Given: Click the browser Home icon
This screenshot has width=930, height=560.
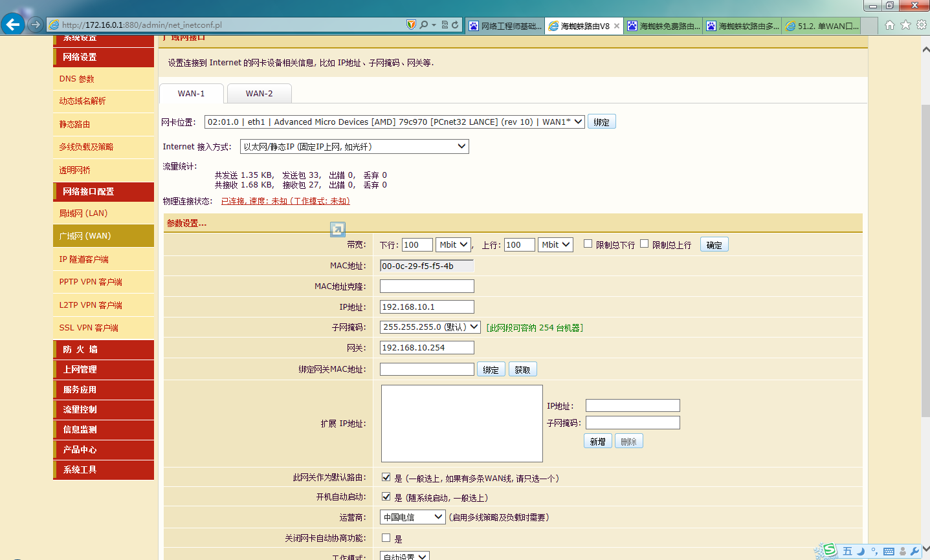Looking at the screenshot, I should [x=890, y=24].
